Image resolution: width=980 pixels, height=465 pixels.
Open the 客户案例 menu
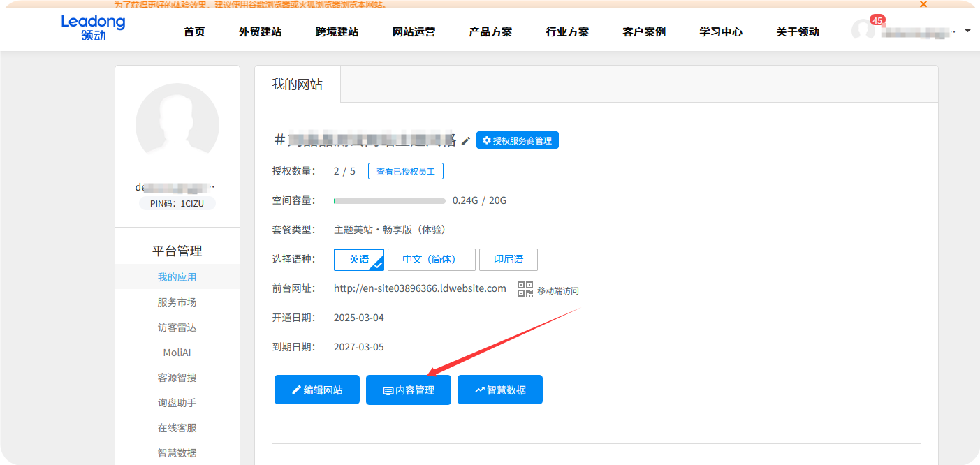tap(644, 31)
